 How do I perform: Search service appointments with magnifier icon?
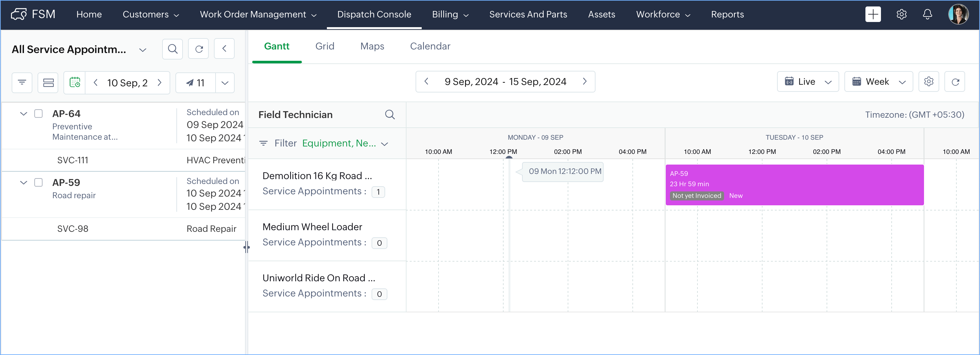point(173,49)
